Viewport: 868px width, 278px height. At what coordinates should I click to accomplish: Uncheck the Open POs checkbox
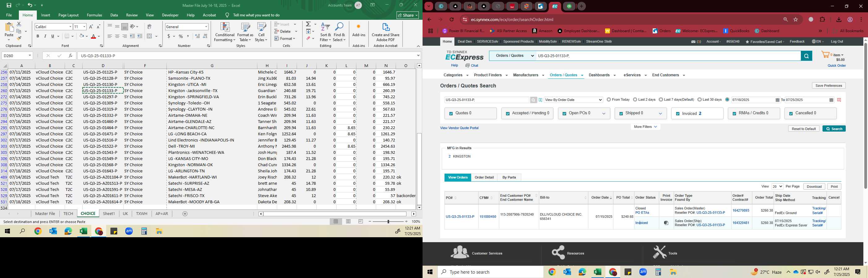point(564,114)
